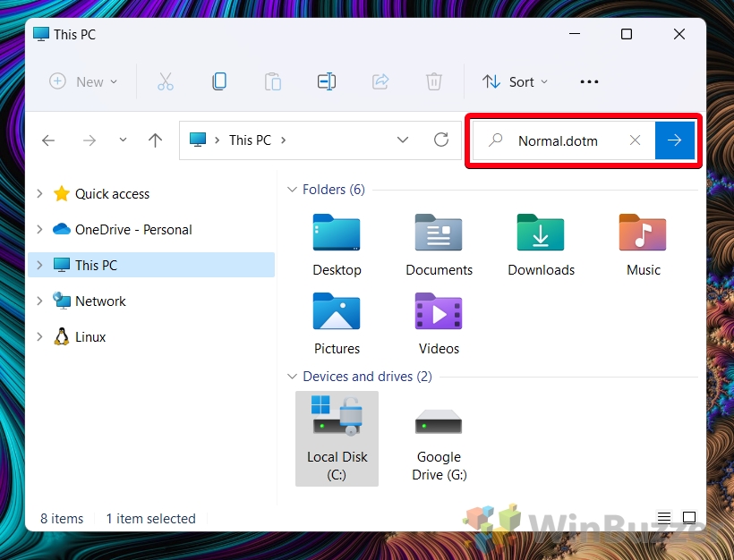734x560 pixels.
Task: Open the Downloads folder icon
Action: point(540,234)
